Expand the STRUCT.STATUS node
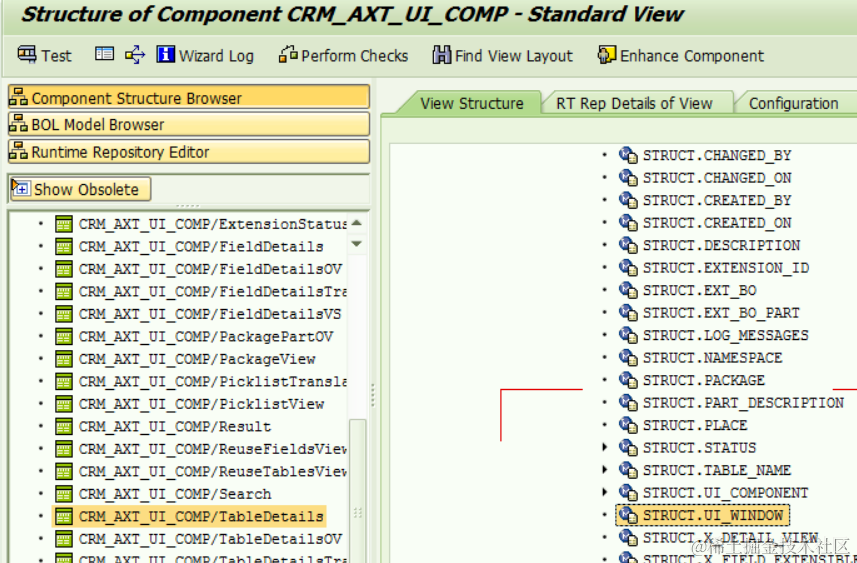This screenshot has height=563, width=857. [604, 447]
